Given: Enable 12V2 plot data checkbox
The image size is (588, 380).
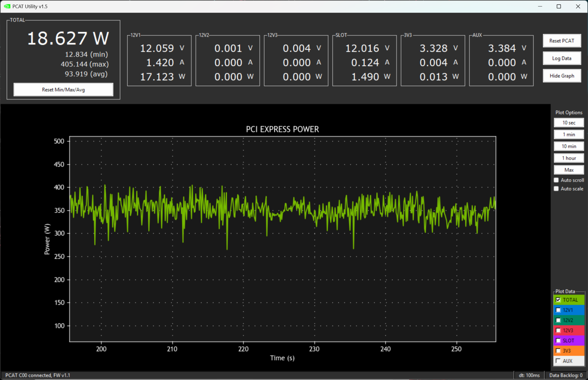Looking at the screenshot, I should (x=558, y=320).
